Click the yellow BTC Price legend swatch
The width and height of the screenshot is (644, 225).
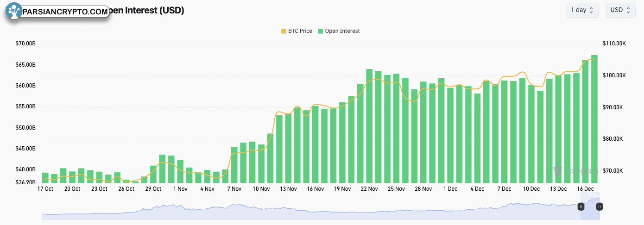coord(284,31)
